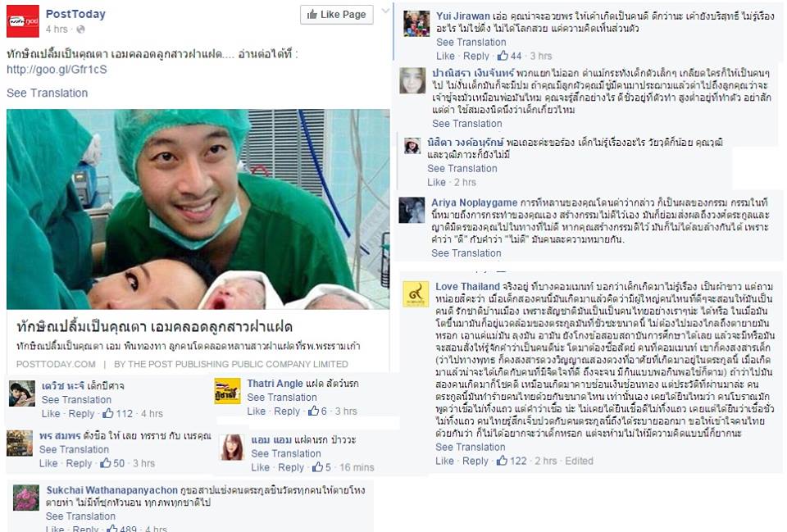Open the PostToday page logo
Screen dimensions: 787x532
coord(23,21)
